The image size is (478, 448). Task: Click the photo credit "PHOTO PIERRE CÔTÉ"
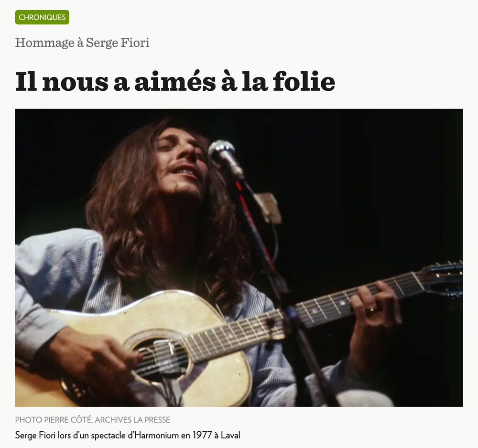point(54,420)
